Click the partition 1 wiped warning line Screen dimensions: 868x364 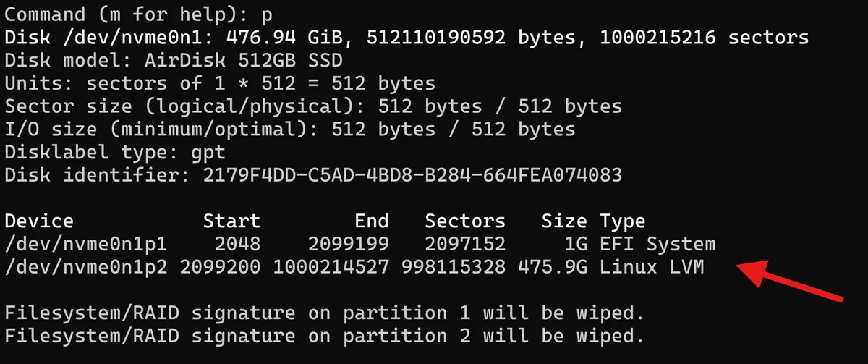[x=324, y=314]
